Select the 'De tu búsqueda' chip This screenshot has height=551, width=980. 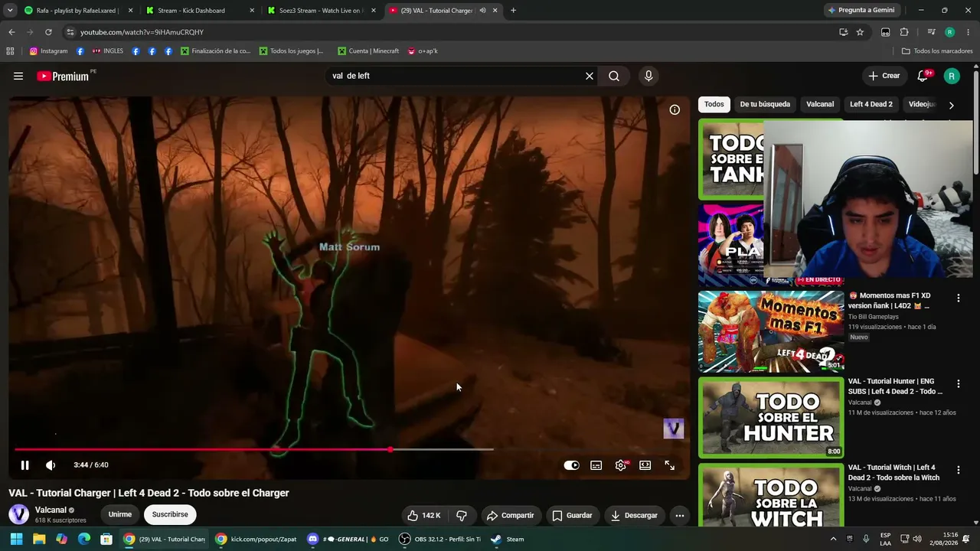click(765, 104)
